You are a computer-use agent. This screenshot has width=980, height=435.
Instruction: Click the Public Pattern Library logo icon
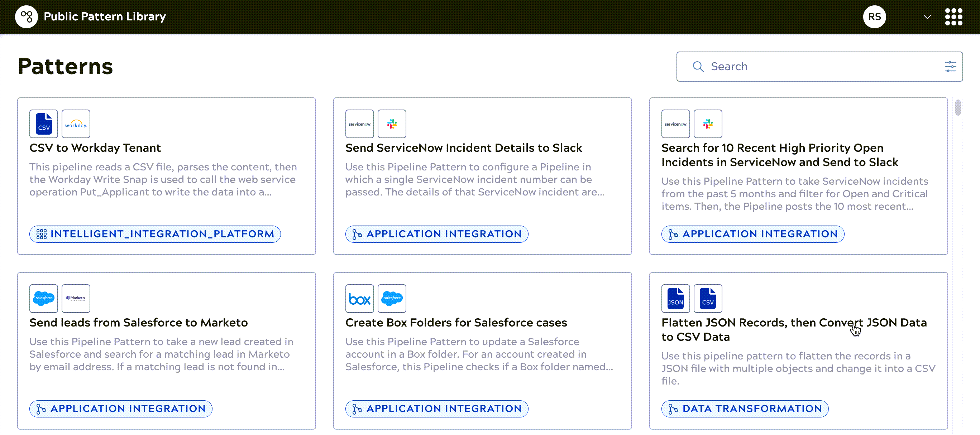pos(26,17)
